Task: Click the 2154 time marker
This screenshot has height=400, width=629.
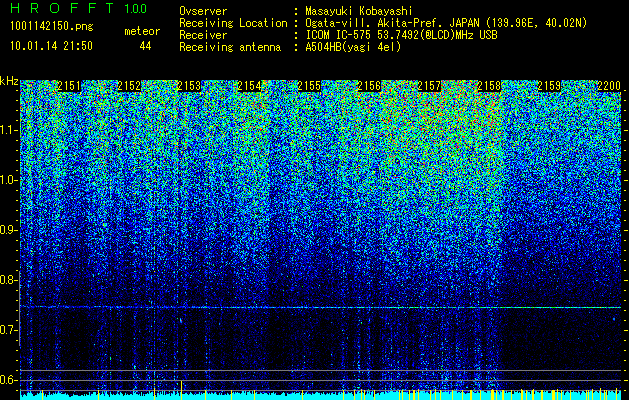Action: tap(249, 86)
